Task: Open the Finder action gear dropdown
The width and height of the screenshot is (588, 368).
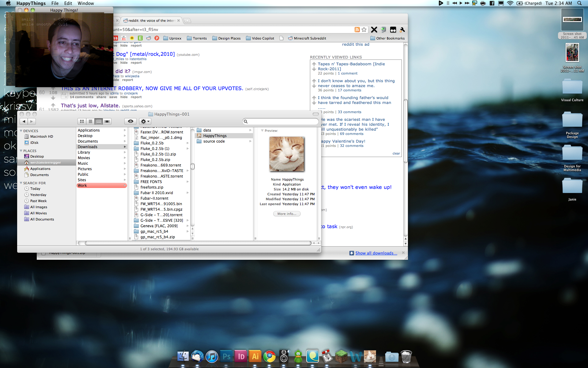Action: (145, 121)
